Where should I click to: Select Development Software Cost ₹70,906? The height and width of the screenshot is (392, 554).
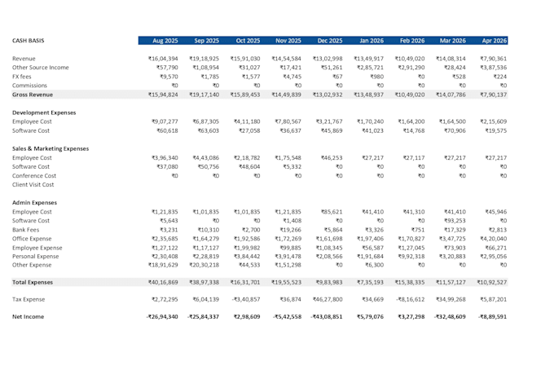(x=455, y=130)
